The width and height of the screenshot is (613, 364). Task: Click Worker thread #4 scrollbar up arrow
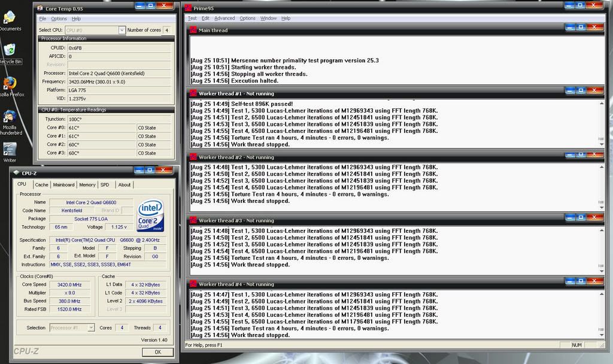point(601,294)
